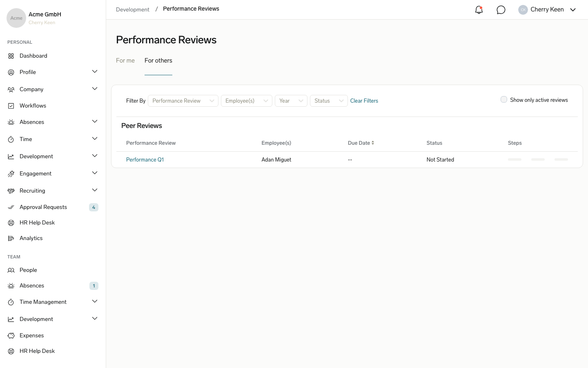This screenshot has height=368, width=588.
Task: Click the Approval Requests double-check icon
Action: pyautogui.click(x=11, y=207)
